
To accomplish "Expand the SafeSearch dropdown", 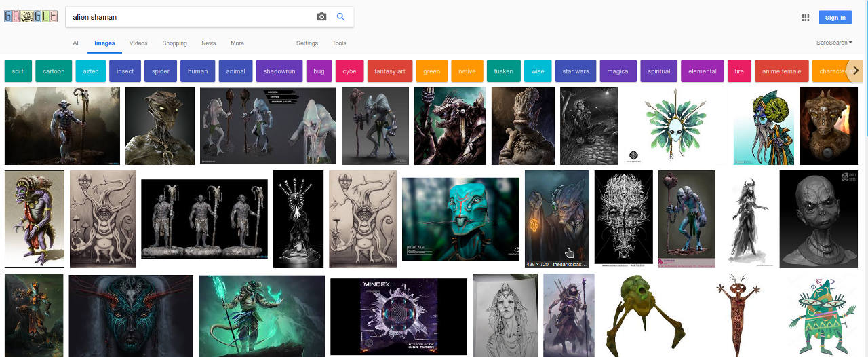I will (834, 43).
